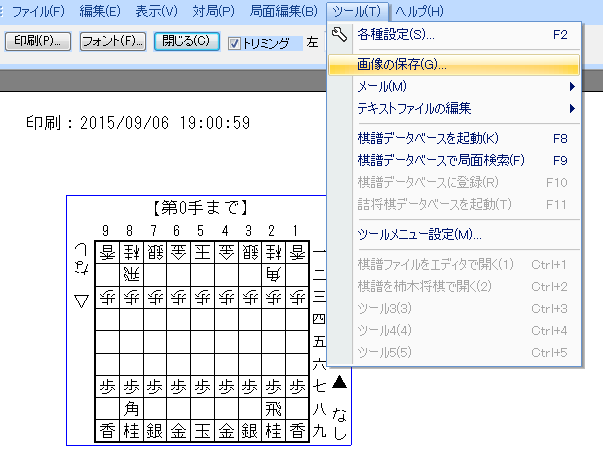Click the 玉 king piece on the bottom row
603x451 pixels.
coord(202,430)
